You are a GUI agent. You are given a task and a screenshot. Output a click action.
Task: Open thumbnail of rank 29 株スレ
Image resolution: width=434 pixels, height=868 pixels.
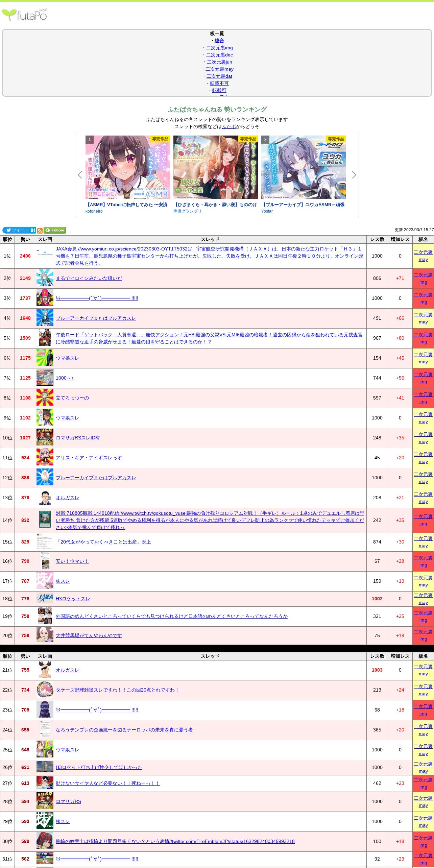[45, 821]
